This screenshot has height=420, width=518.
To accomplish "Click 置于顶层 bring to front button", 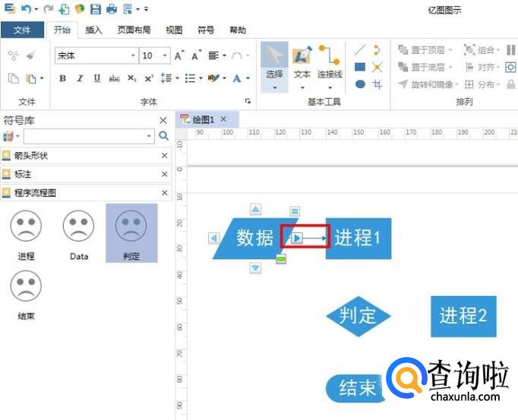I will pyautogui.click(x=425, y=50).
